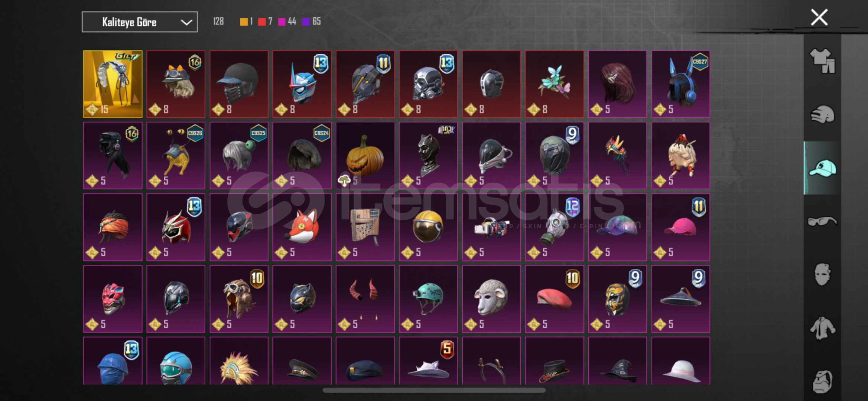Filter by purple quality swatch count 65

(312, 22)
